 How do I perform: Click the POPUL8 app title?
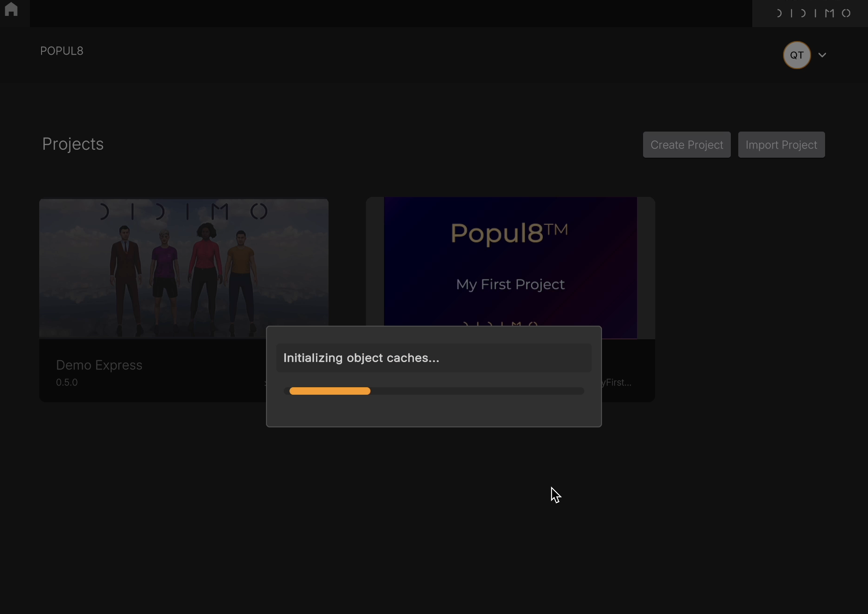point(62,51)
